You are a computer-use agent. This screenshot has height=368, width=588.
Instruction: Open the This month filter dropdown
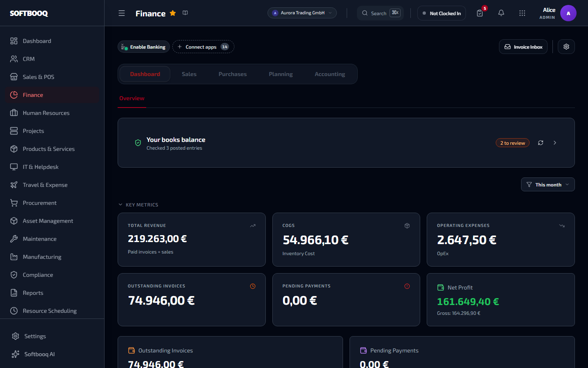point(548,184)
